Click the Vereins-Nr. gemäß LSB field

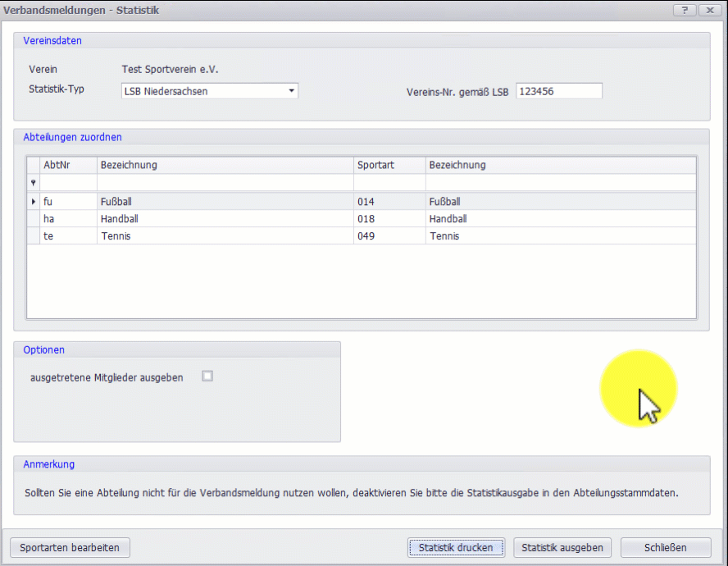click(x=558, y=91)
